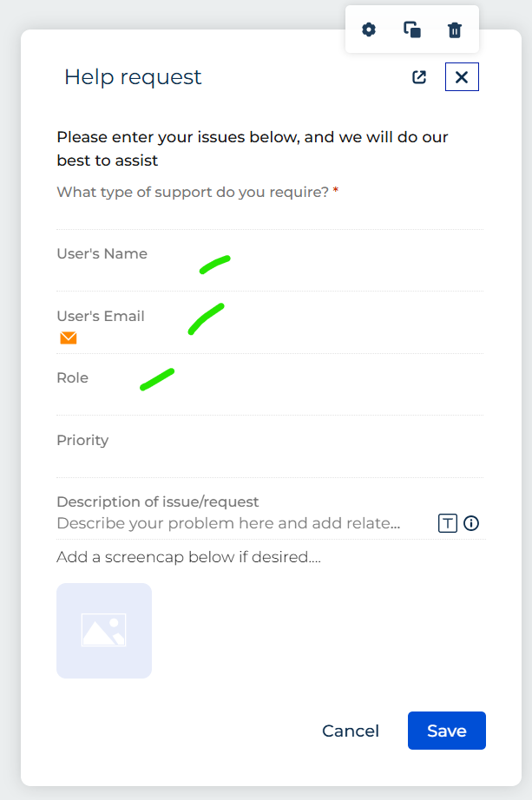Screen dimensions: 532x800
Task: Click the trash delete icon
Action: point(455,30)
